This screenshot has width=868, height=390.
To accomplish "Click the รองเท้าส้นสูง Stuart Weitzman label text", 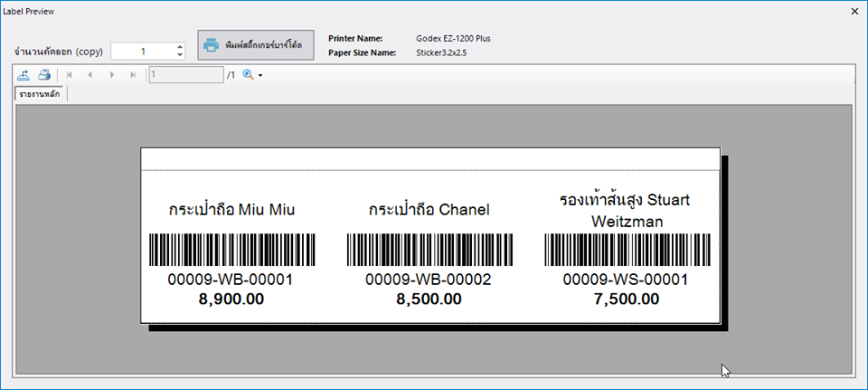I will click(x=627, y=211).
